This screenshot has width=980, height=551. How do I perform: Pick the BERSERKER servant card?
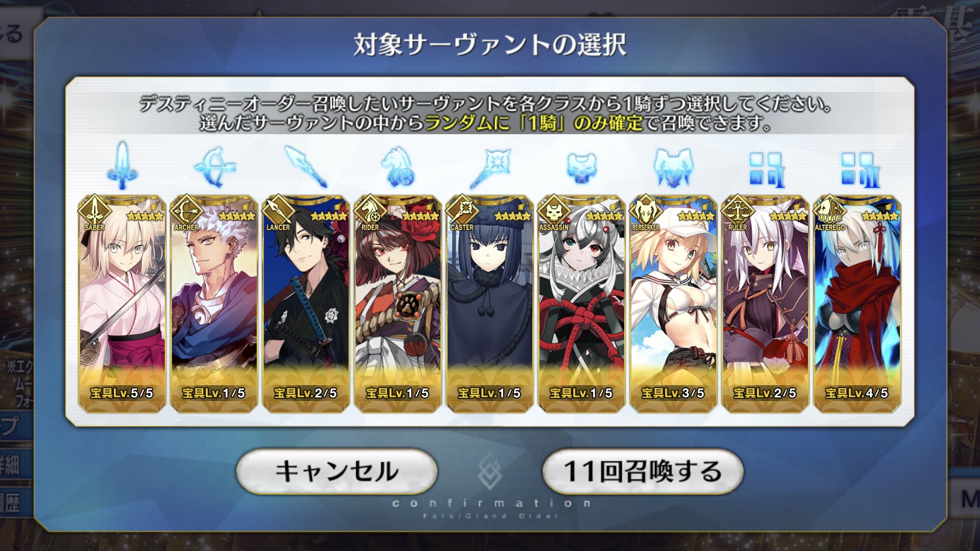(x=673, y=304)
